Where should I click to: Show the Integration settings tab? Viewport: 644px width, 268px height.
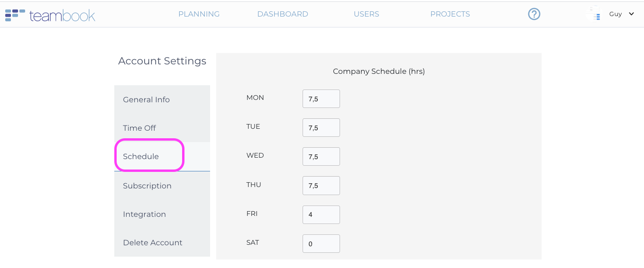pyautogui.click(x=144, y=214)
